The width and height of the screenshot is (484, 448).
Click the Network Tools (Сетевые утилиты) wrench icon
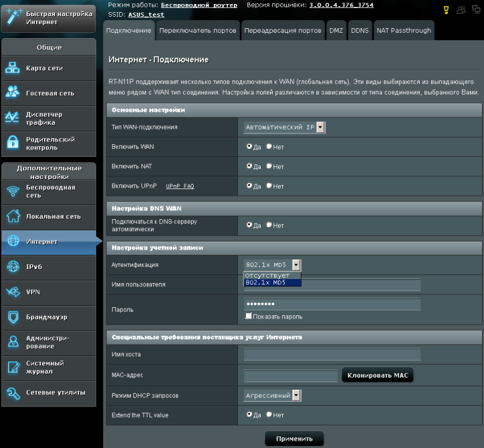pos(13,393)
